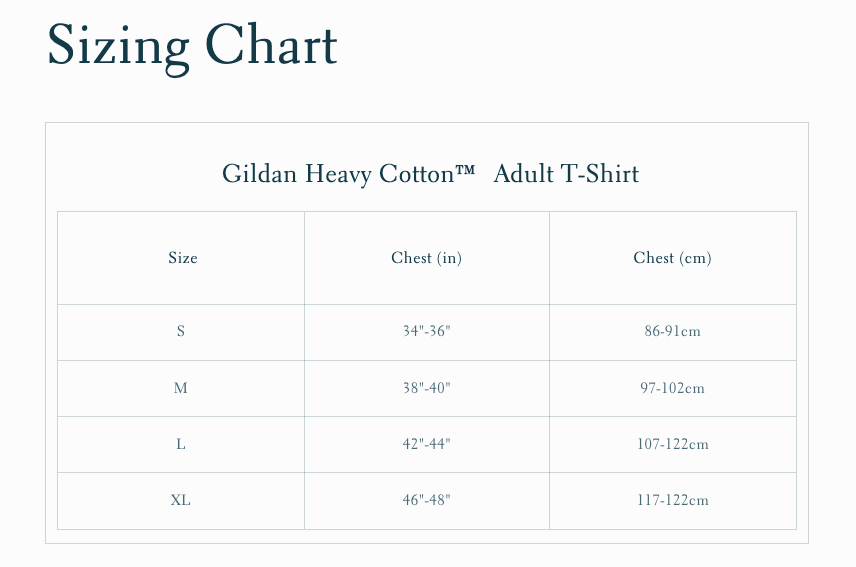Click the 86-91cm chest cell
856x567 pixels.
pyautogui.click(x=672, y=332)
